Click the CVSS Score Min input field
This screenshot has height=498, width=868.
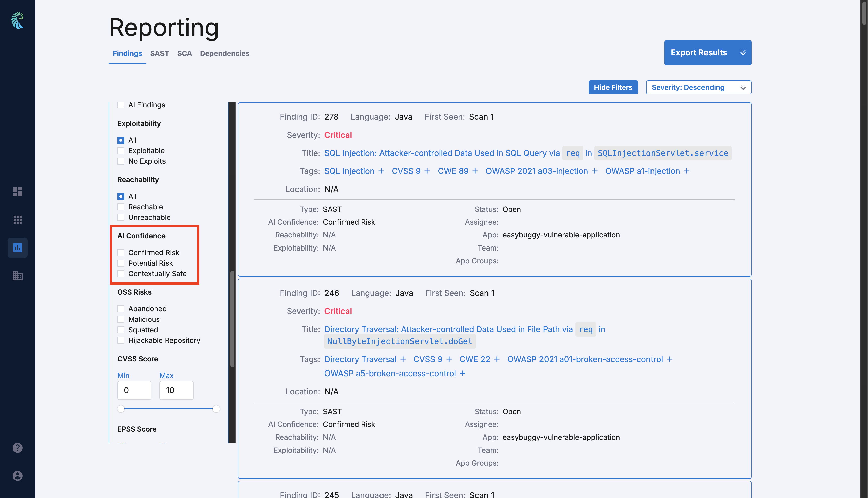click(134, 390)
